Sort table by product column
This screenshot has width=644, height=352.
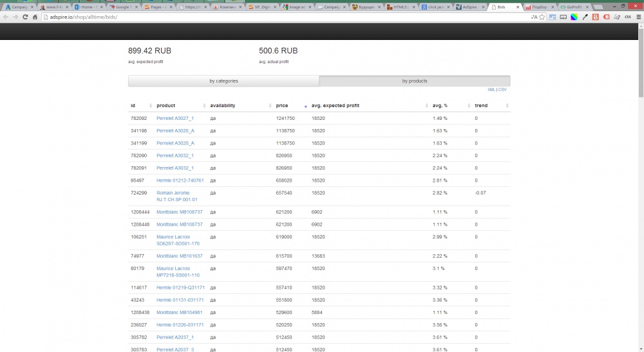(x=181, y=106)
